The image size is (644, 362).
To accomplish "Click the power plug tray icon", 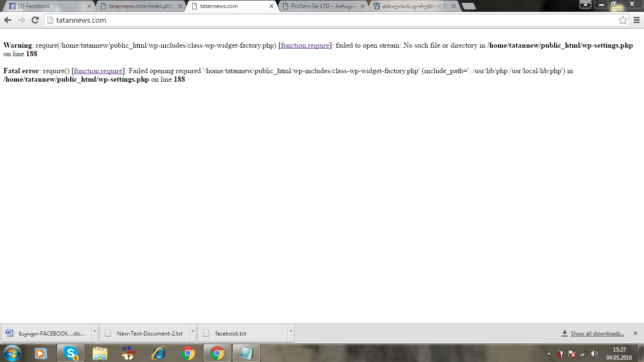I will [x=560, y=354].
